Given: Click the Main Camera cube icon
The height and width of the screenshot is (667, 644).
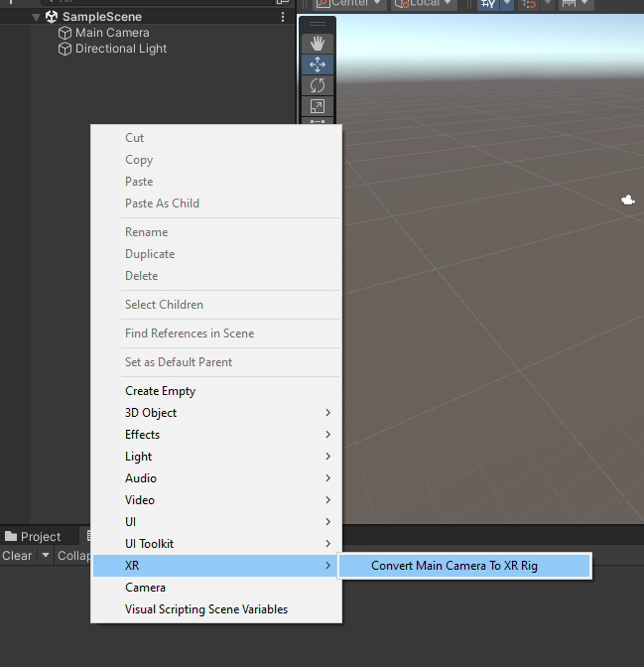Looking at the screenshot, I should coord(64,33).
